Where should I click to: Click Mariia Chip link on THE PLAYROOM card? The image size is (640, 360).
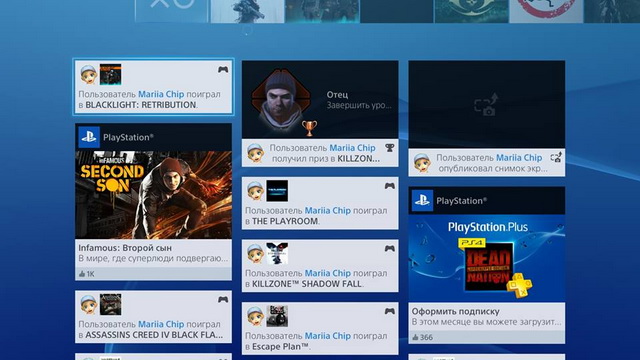point(328,211)
